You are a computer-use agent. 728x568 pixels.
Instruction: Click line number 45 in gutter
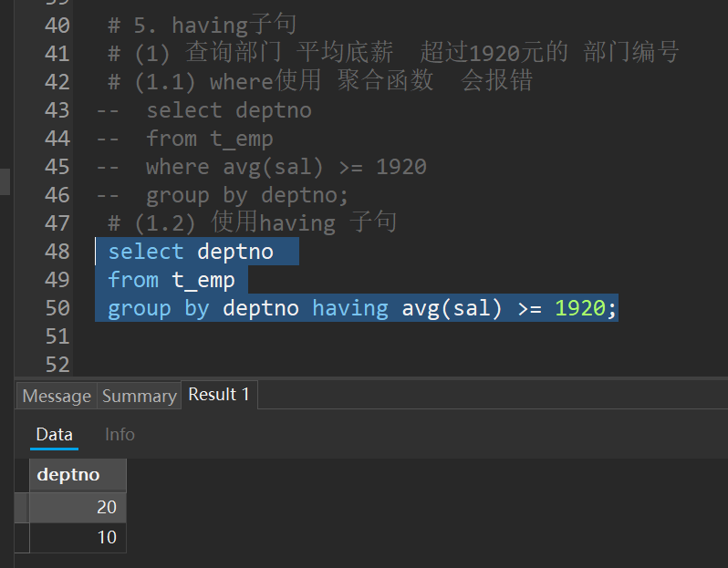(57, 167)
